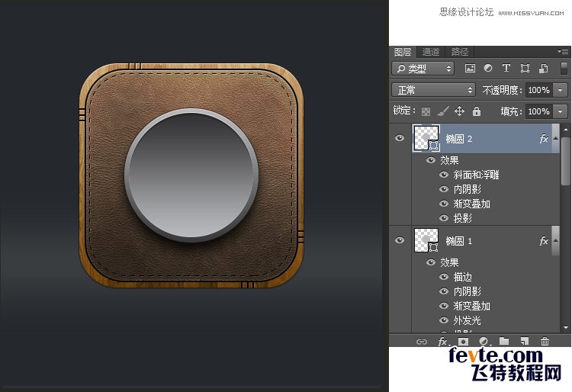The image size is (572, 392).
Task: Select the 椭圆 1 layer thumbnail
Action: [x=426, y=240]
